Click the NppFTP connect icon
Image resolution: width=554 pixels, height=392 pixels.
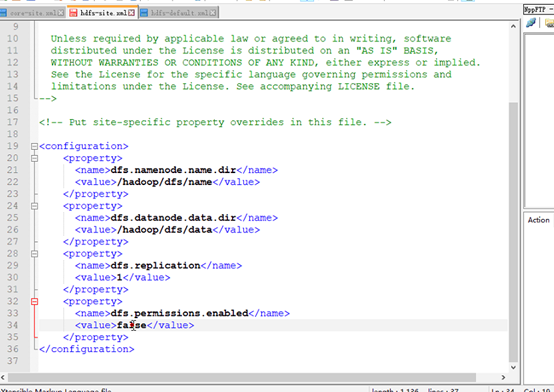[531, 24]
